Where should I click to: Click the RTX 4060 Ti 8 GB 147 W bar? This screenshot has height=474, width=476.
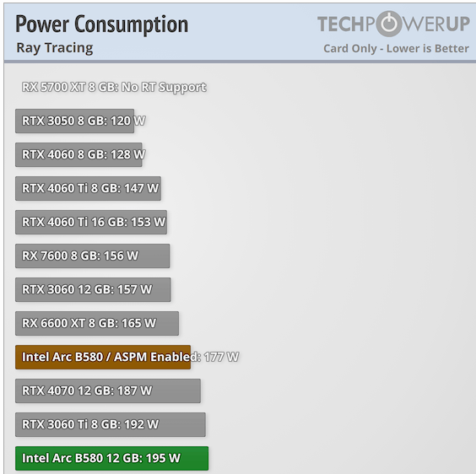88,188
